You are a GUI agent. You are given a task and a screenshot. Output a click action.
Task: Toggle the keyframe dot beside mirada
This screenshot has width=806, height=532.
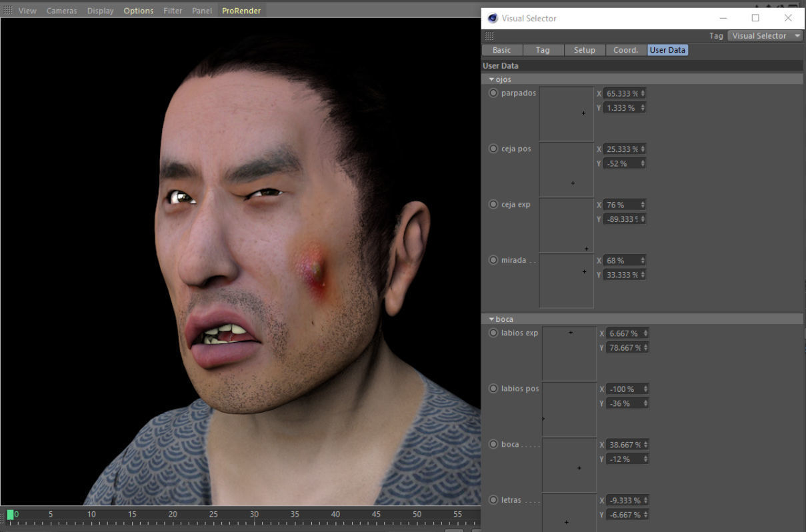[x=493, y=260]
